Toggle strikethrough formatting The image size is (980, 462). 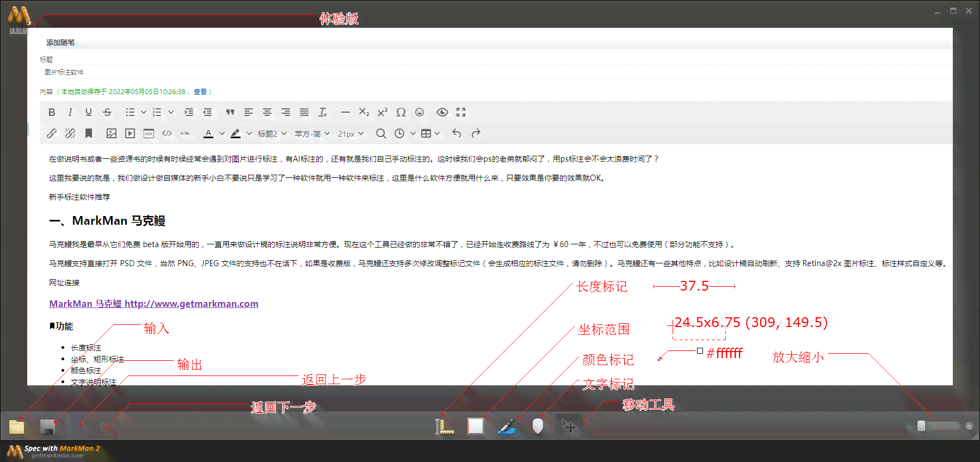[x=107, y=112]
